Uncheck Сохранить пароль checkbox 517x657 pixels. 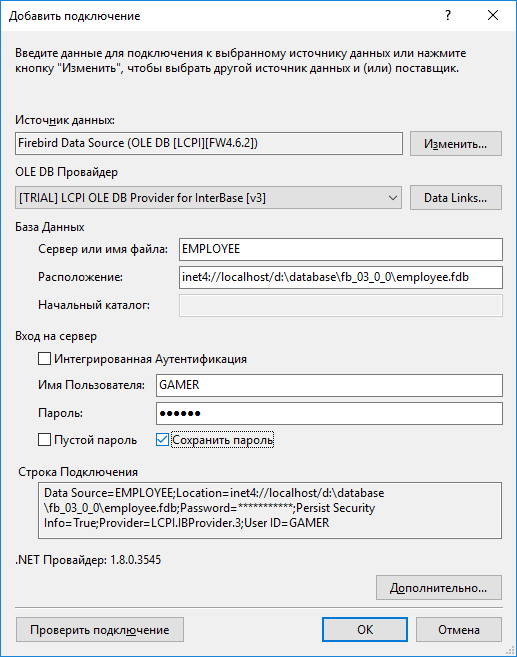click(x=162, y=440)
